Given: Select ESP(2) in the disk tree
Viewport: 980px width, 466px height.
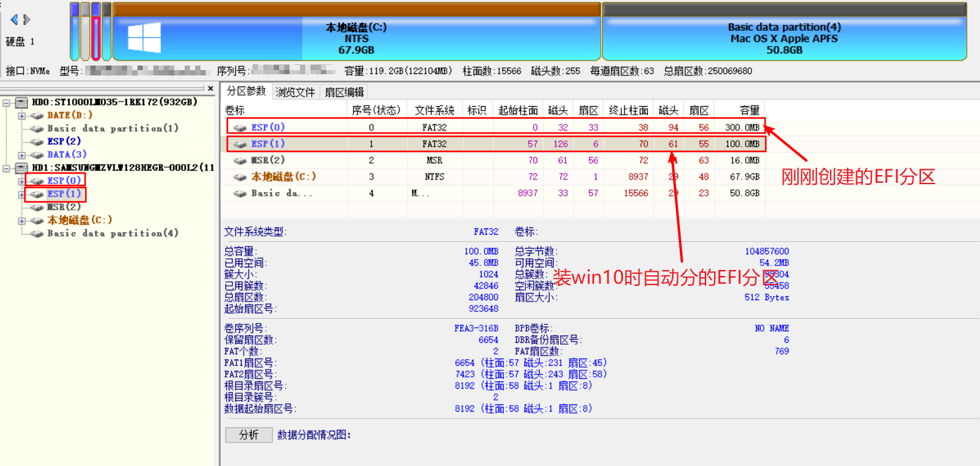Looking at the screenshot, I should 64,142.
